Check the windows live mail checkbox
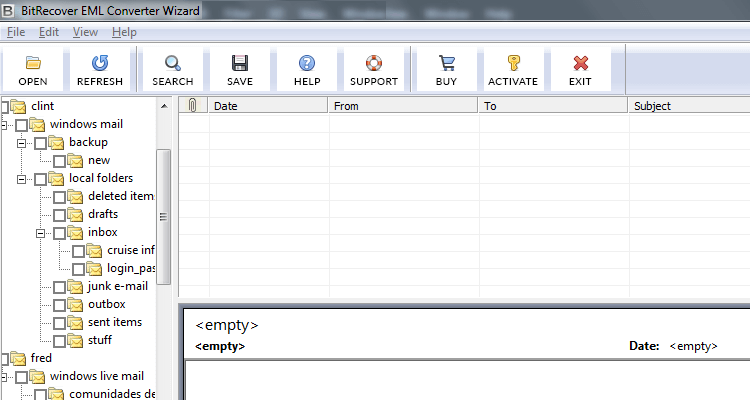This screenshot has width=750, height=400. point(22,377)
